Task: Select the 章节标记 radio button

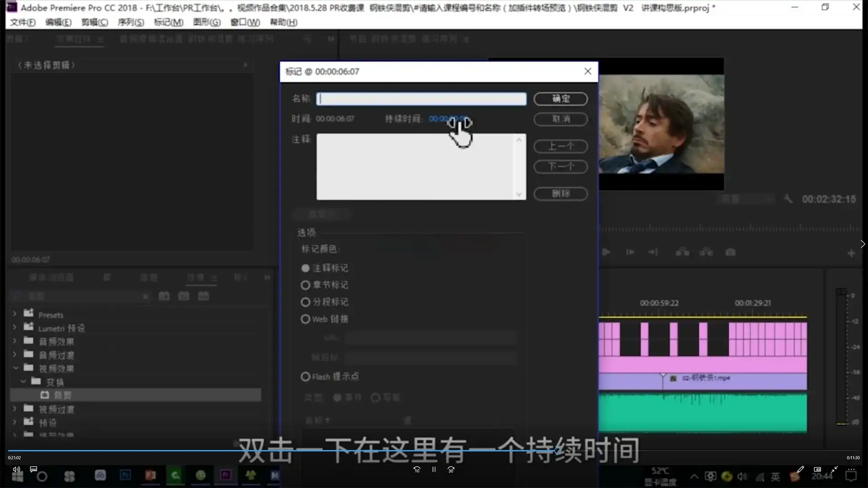Action: [305, 285]
